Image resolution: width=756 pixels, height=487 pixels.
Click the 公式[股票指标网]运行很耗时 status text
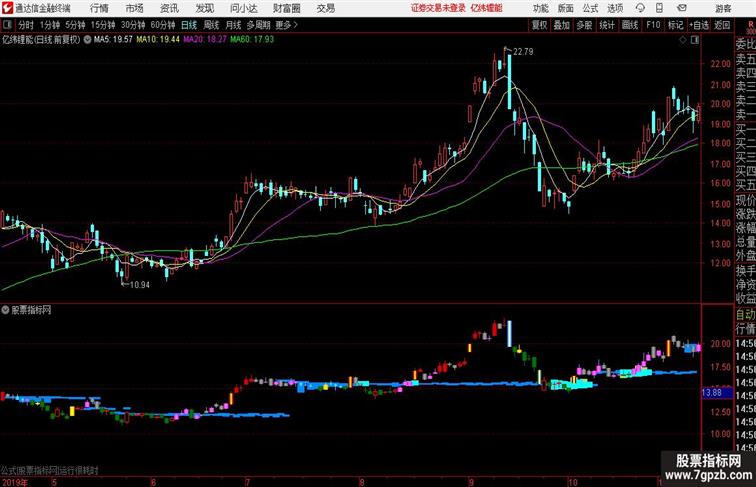[x=49, y=470]
